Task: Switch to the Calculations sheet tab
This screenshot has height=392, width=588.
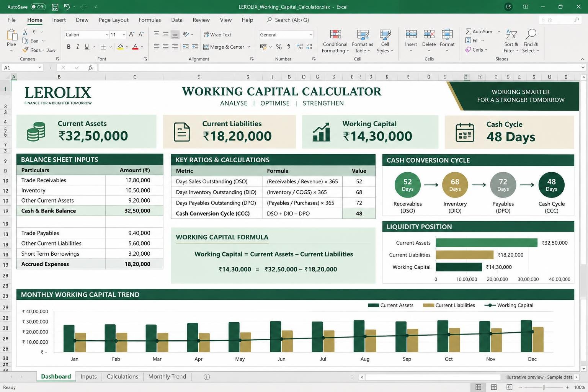Action: point(122,377)
